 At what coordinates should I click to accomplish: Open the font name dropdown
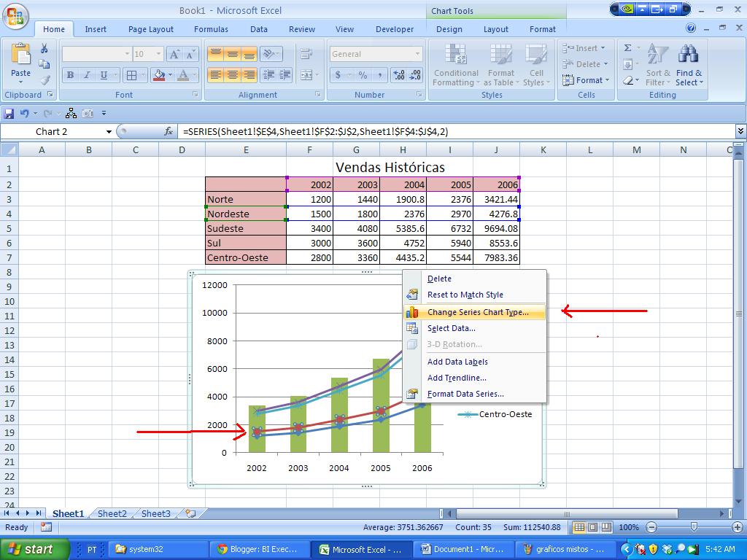[127, 54]
